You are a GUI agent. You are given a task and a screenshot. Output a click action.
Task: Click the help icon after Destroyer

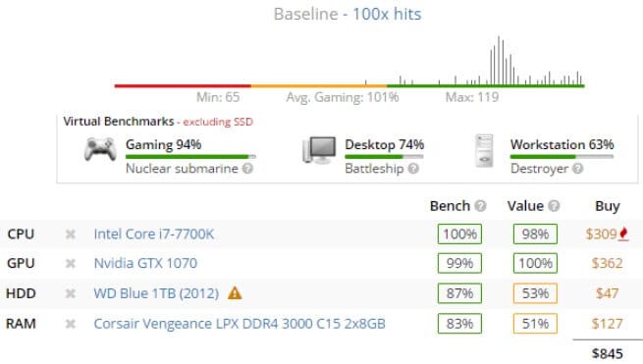click(x=577, y=169)
